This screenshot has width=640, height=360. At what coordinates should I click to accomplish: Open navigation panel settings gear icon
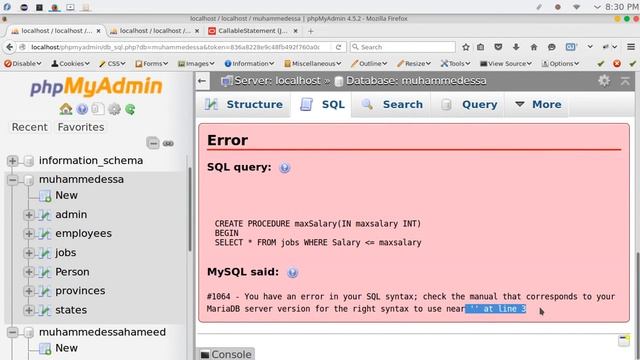114,109
